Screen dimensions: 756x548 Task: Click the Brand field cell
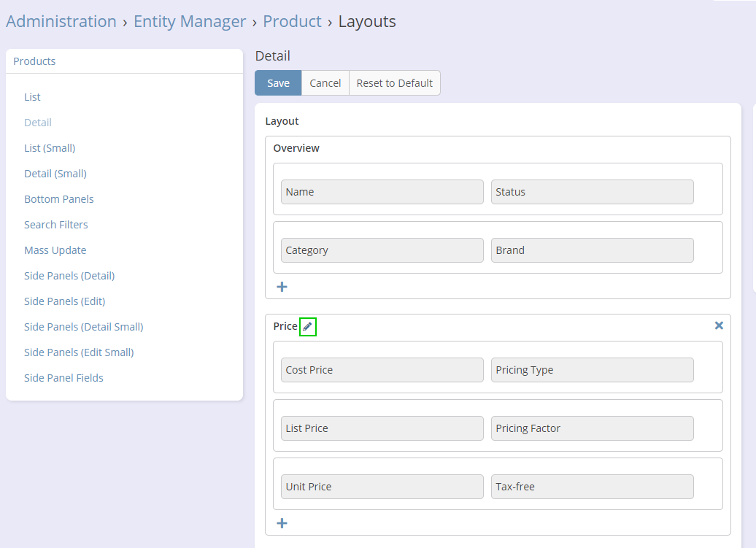(x=592, y=250)
